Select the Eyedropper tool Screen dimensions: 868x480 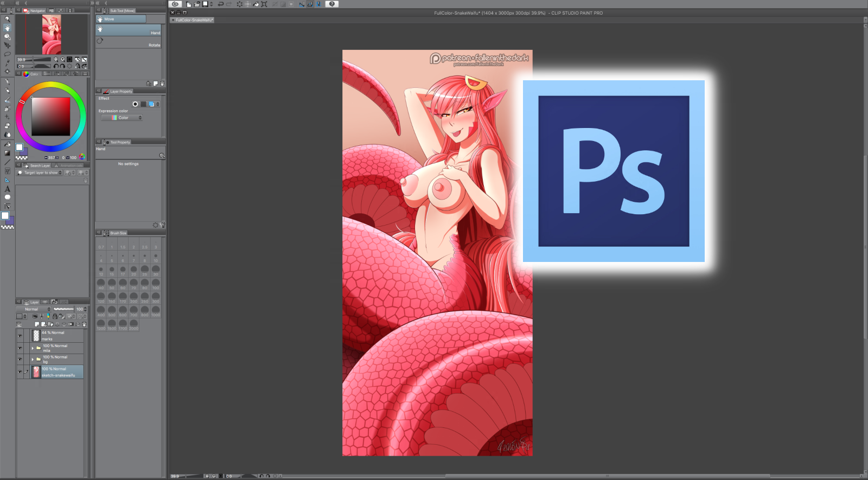coord(7,63)
